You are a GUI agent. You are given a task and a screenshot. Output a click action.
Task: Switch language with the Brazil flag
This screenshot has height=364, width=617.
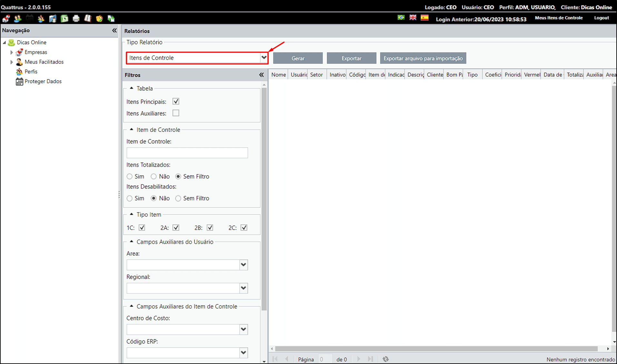401,17
